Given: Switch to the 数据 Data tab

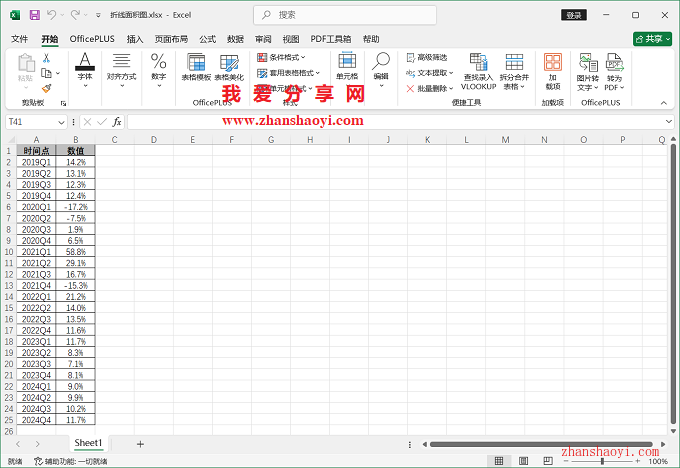Looking at the screenshot, I should pyautogui.click(x=235, y=39).
